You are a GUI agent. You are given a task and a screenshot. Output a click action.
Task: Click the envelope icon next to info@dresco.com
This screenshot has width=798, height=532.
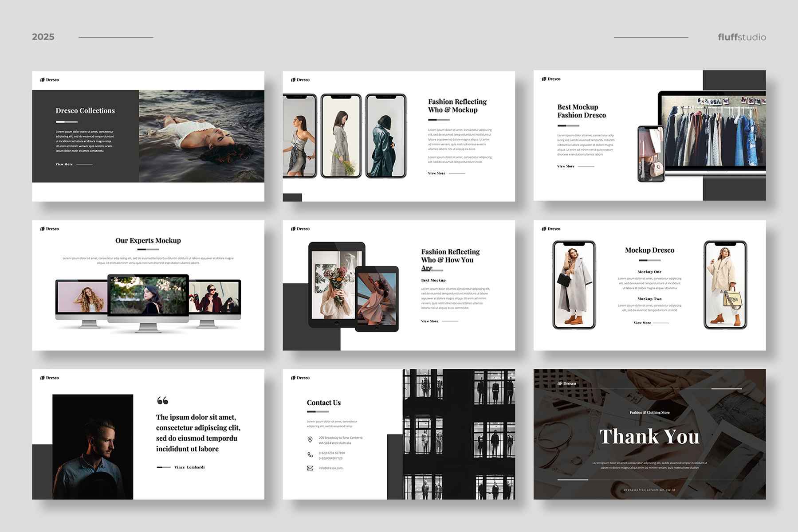(x=310, y=468)
